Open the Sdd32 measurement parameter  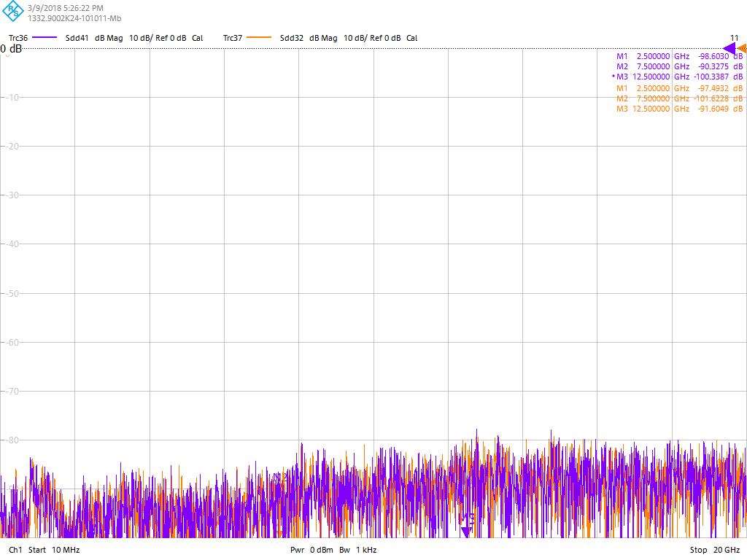click(x=292, y=38)
